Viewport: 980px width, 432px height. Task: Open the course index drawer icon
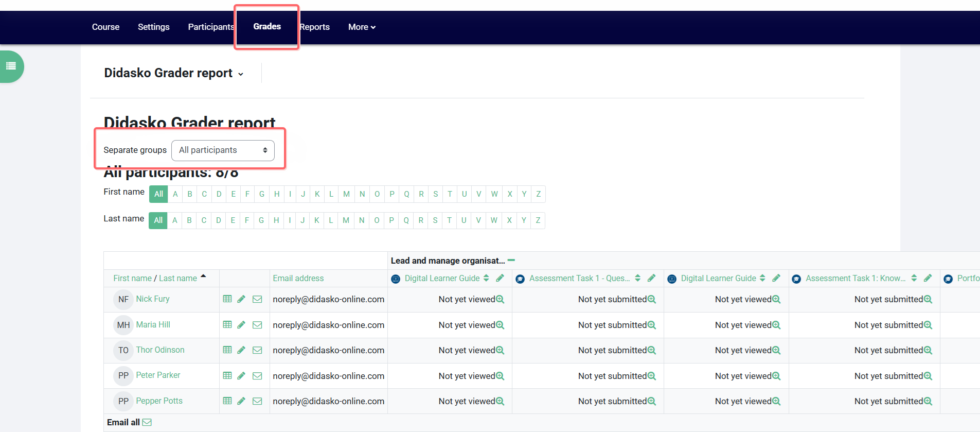(11, 66)
